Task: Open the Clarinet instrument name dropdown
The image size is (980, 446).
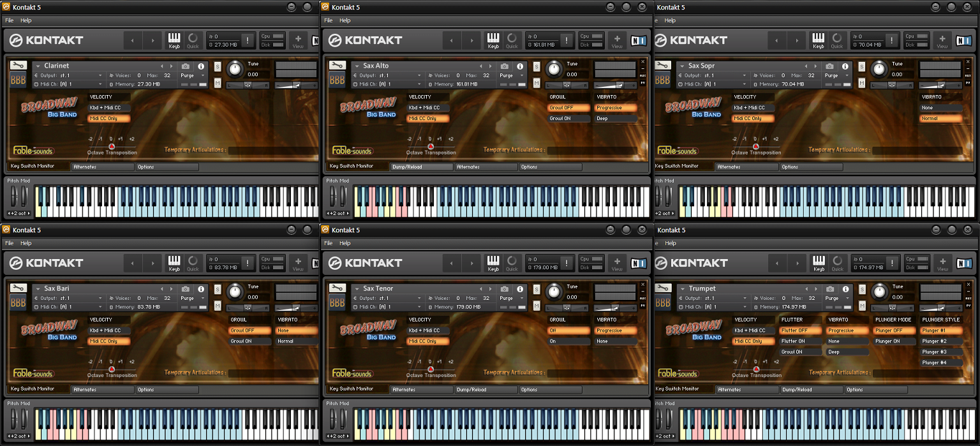Action: point(38,66)
